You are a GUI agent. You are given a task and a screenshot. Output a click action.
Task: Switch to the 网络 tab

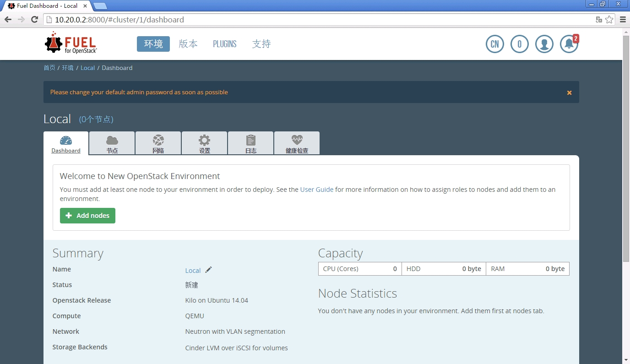tap(158, 143)
